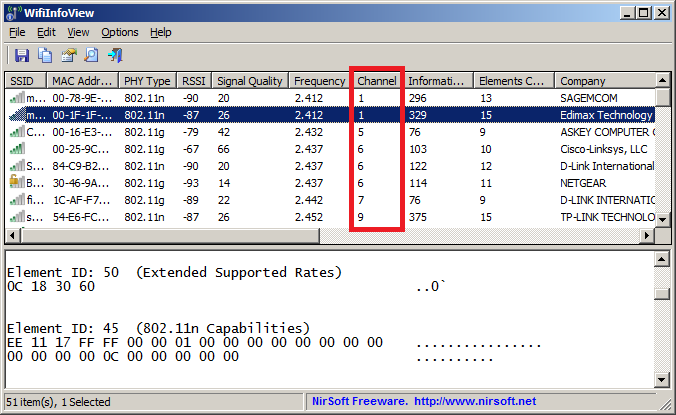Click the signal icon of the Cisco-Linksys row
The image size is (676, 415).
[x=17, y=149]
